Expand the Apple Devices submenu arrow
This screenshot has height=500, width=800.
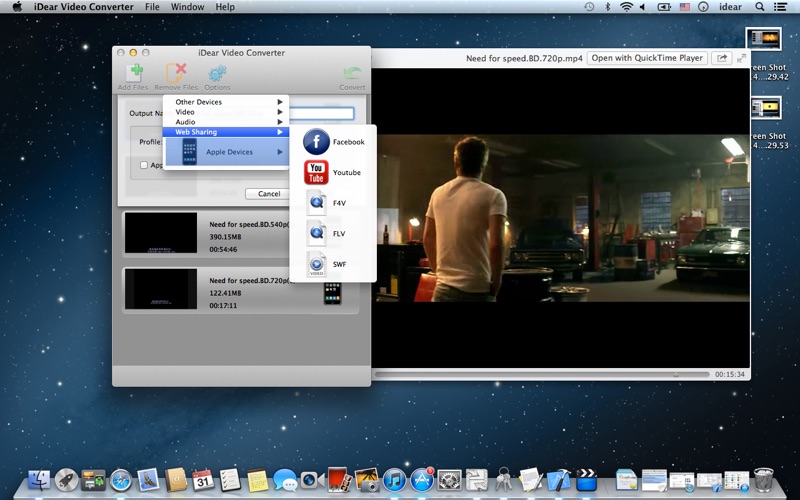tap(280, 152)
